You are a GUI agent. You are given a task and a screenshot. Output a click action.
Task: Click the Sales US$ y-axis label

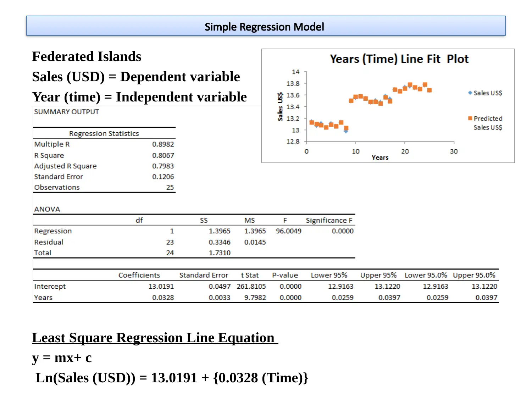[280, 107]
